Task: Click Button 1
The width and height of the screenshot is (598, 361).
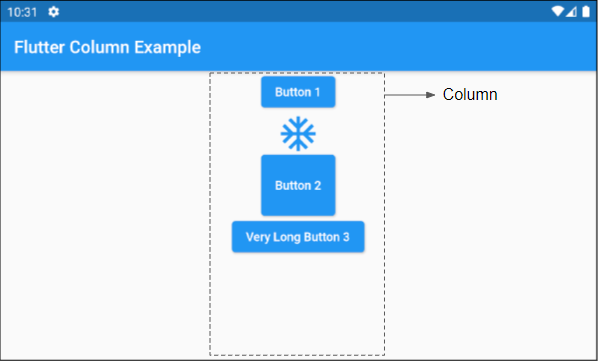Action: point(298,92)
